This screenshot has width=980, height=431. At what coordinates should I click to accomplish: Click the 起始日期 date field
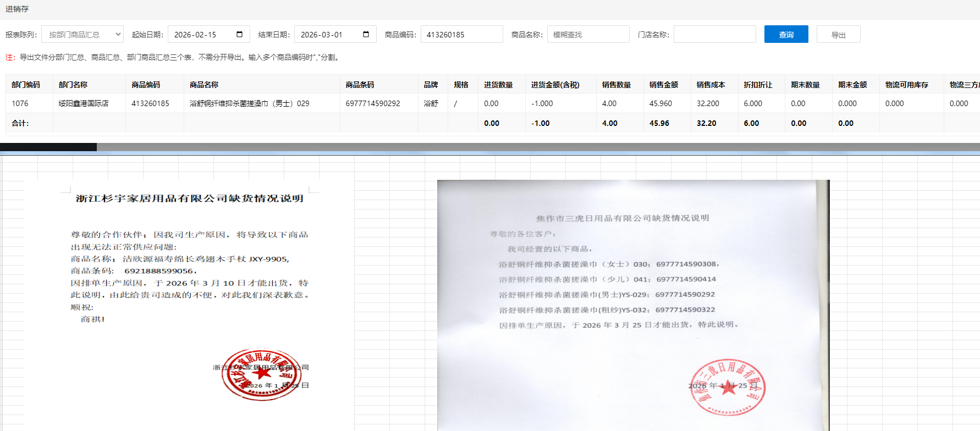pos(201,34)
